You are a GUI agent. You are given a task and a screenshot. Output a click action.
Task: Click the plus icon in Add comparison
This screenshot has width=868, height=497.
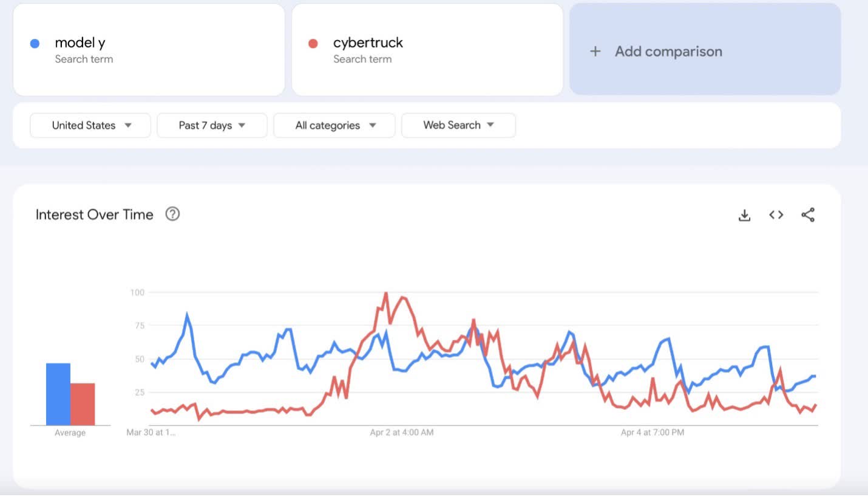(595, 52)
